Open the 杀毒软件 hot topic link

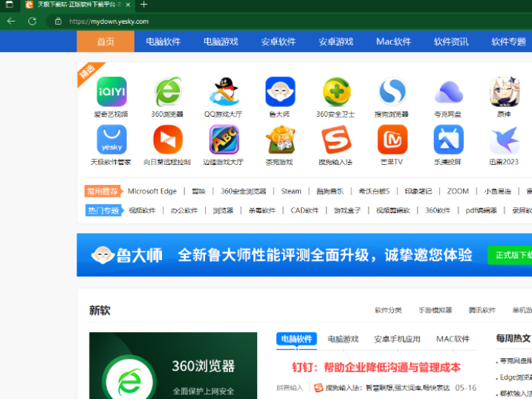[262, 210]
